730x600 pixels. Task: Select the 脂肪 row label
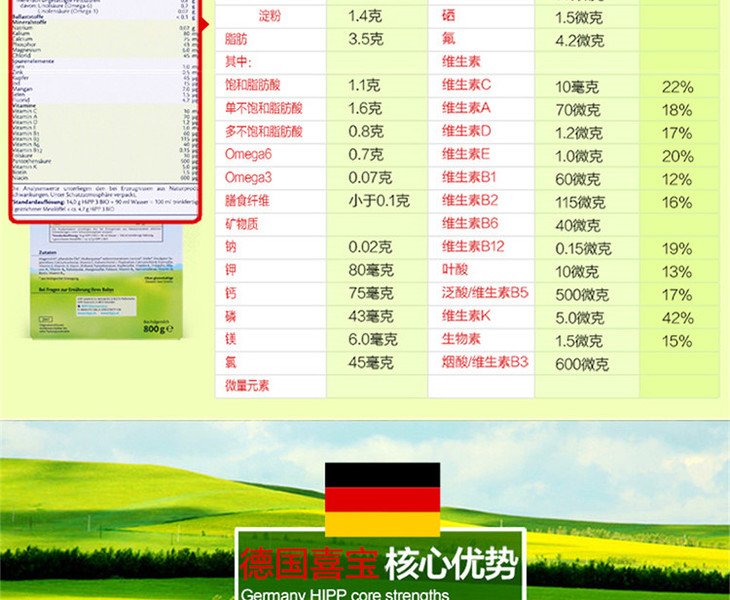coord(236,41)
